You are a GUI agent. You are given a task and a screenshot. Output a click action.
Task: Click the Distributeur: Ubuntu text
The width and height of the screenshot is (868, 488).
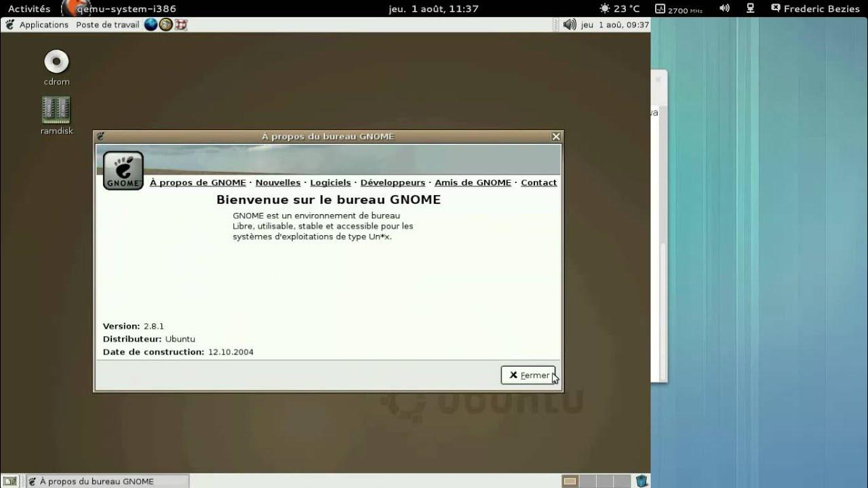click(x=149, y=339)
